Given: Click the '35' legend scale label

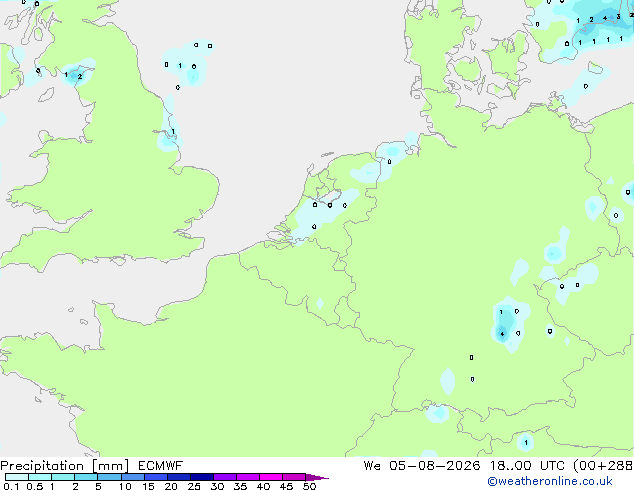Looking at the screenshot, I should (240, 486).
